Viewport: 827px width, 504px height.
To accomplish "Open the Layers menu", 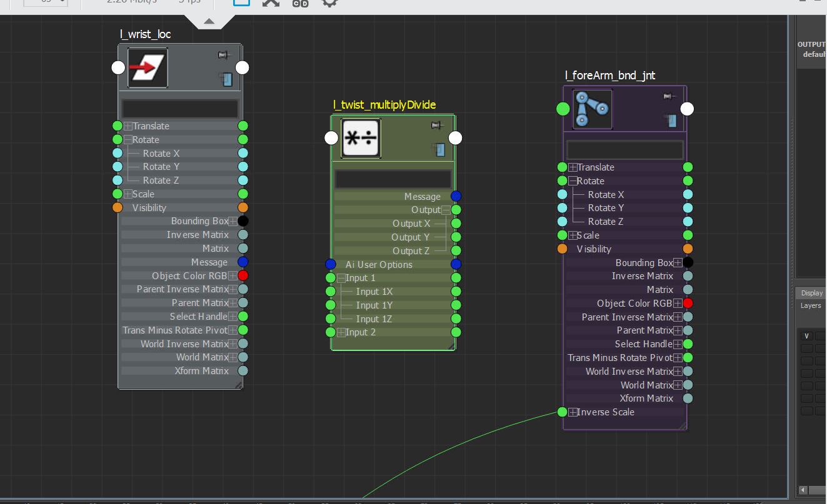I will pos(811,305).
